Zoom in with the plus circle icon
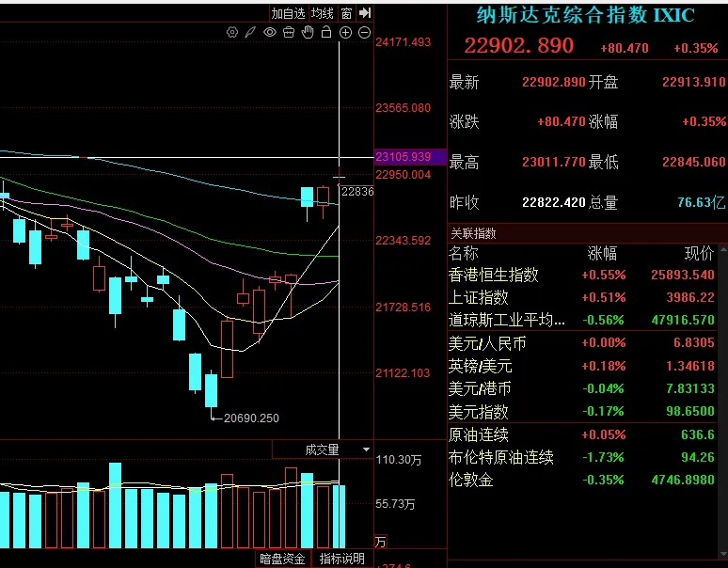Viewport: 728px width, 568px height. (345, 33)
